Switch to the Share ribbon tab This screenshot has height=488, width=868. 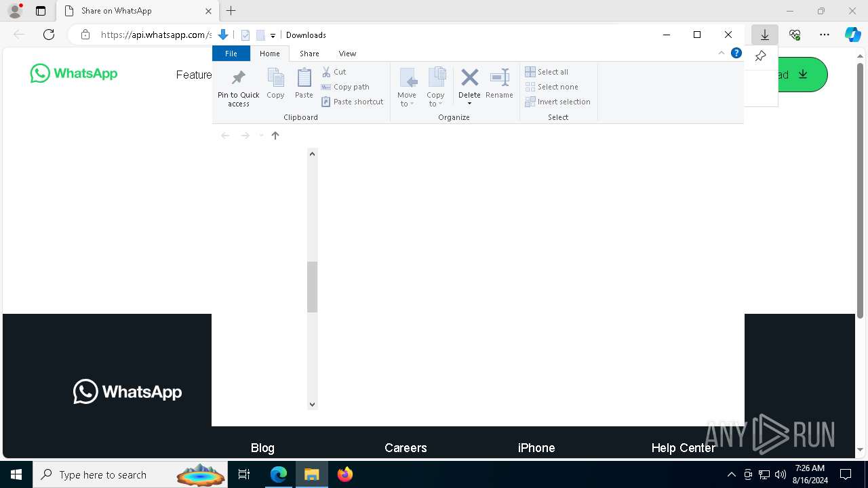point(309,54)
